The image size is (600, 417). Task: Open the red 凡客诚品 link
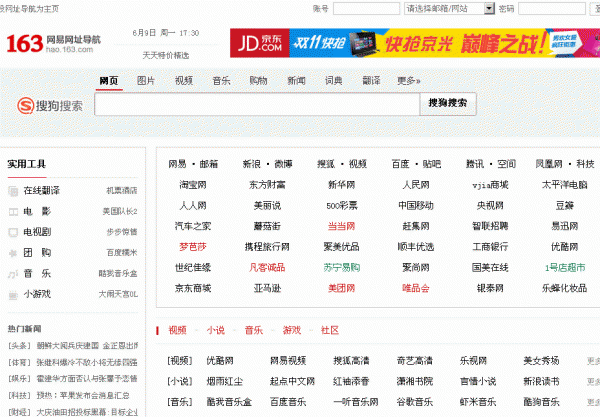coord(267,268)
